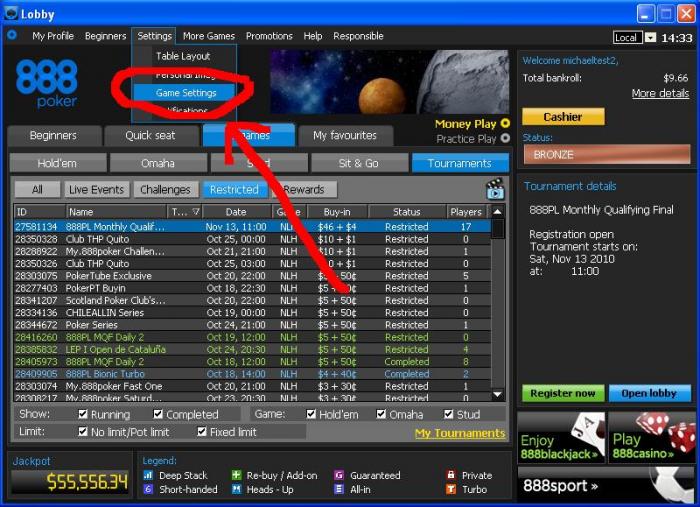Choose Table Layout from Settings menu

tap(183, 56)
